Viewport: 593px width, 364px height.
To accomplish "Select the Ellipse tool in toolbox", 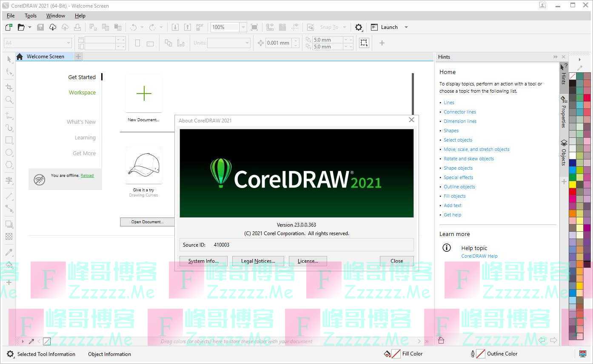I will 9,153.
